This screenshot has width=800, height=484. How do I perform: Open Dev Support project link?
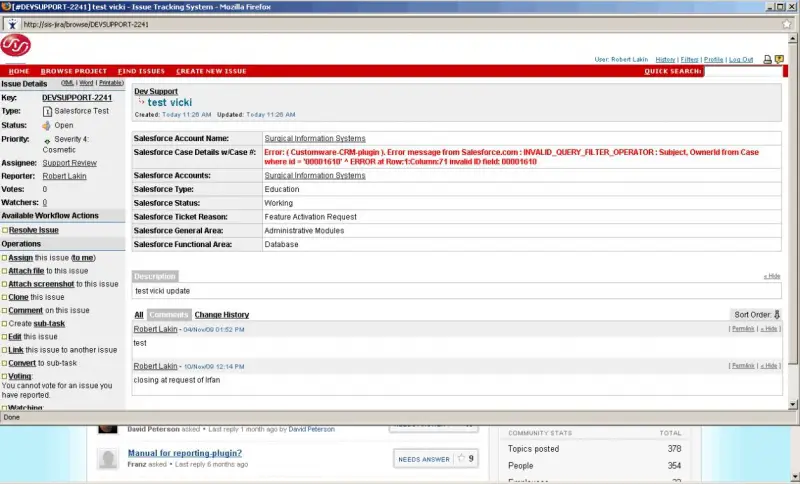(156, 91)
